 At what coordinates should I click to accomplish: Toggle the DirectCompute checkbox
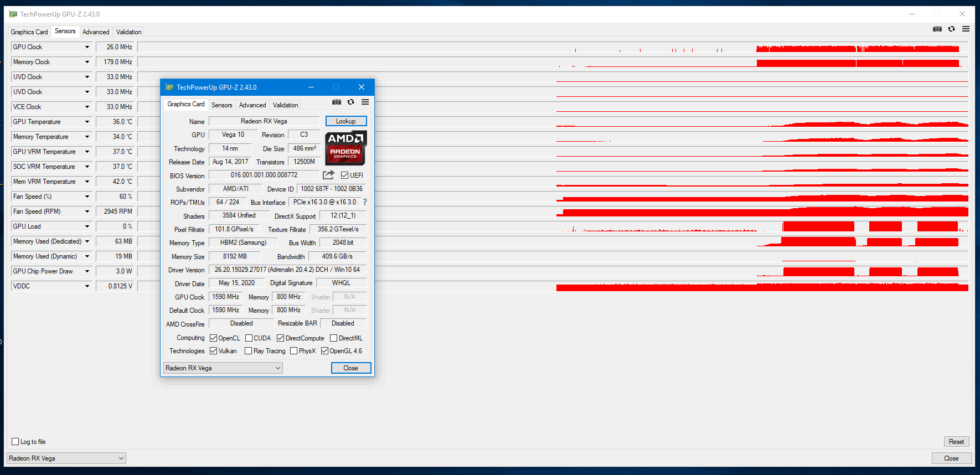point(280,338)
